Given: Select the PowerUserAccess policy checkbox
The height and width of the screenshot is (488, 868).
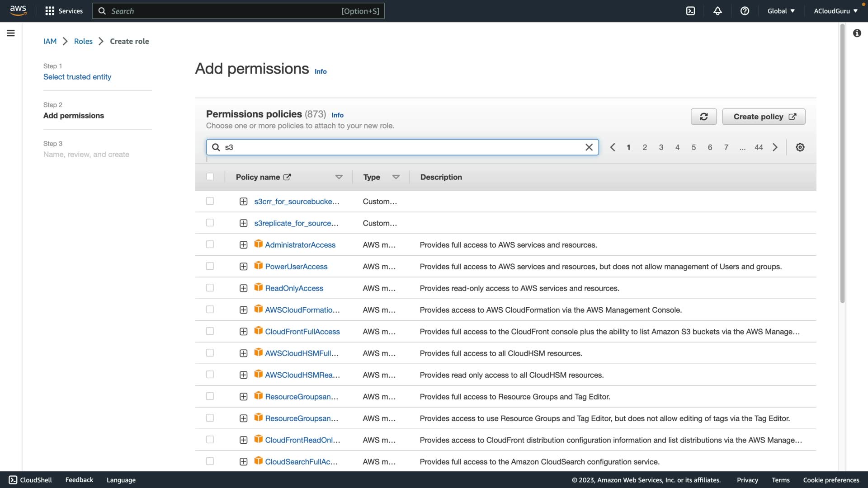Looking at the screenshot, I should (210, 266).
